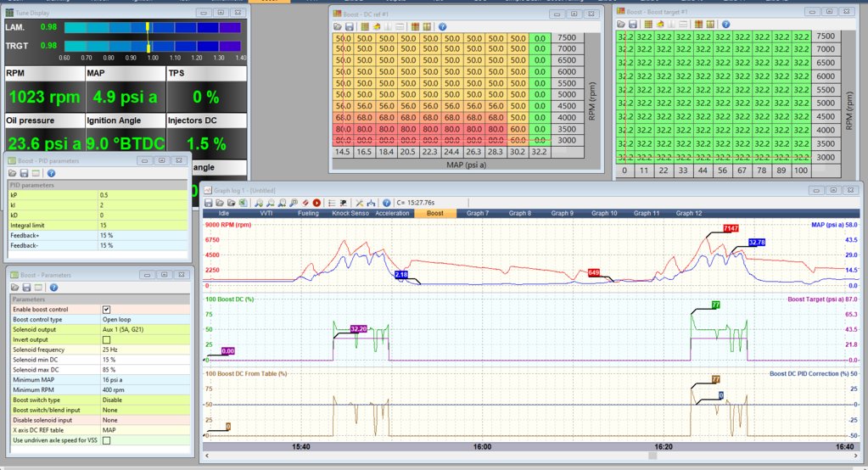Screen dimensions: 868x470
Task: Open the Boost switch type value Disable
Action: click(145, 400)
